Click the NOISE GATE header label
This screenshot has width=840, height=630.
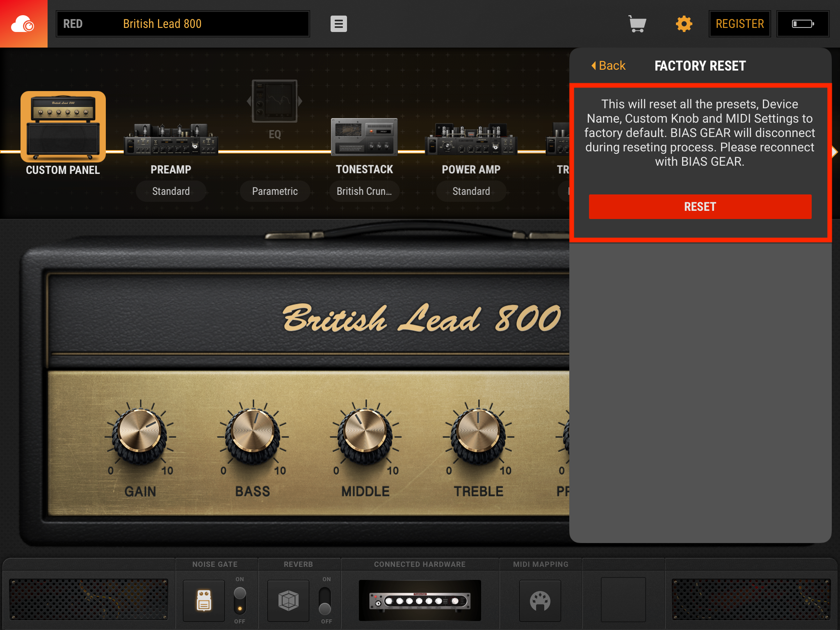(215, 564)
